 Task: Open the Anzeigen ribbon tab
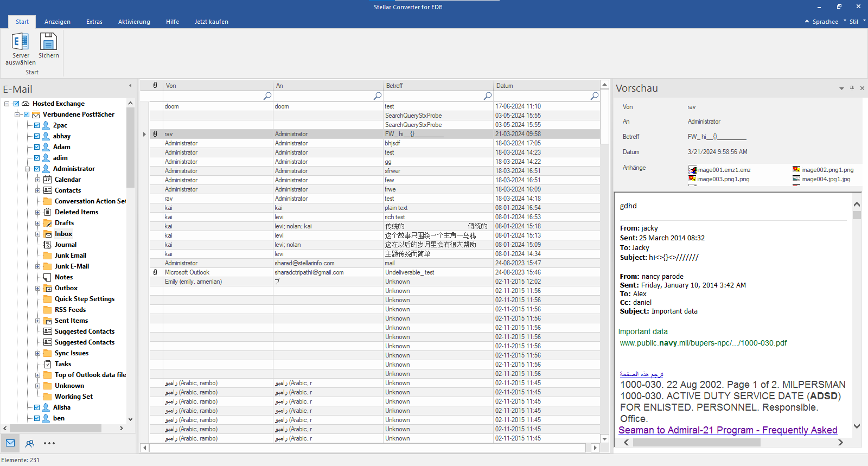pos(58,22)
